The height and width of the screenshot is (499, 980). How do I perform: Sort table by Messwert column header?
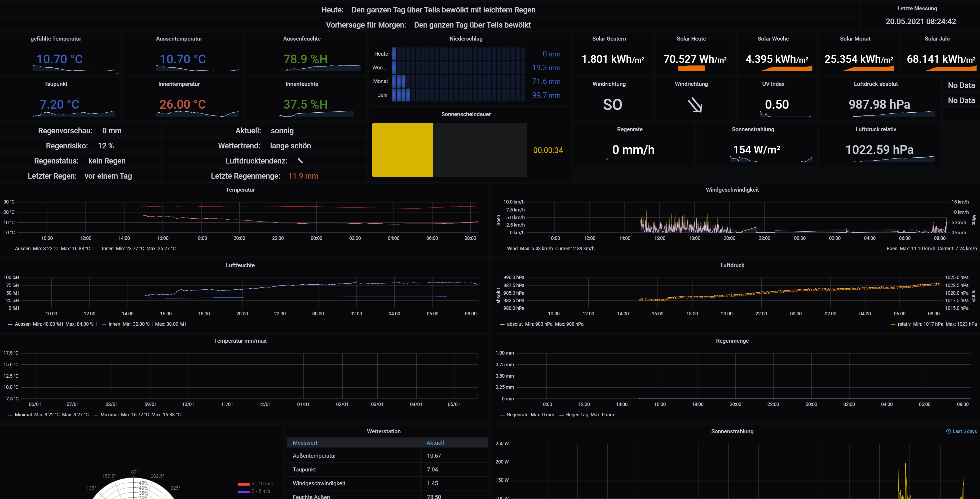pyautogui.click(x=305, y=443)
